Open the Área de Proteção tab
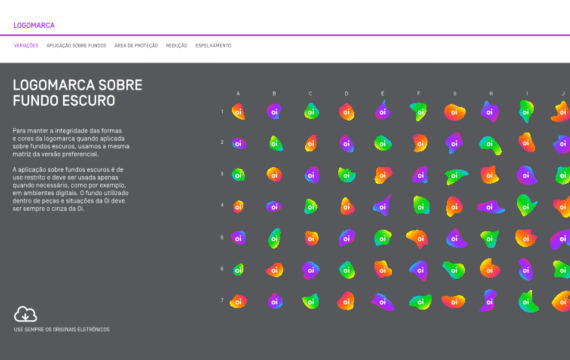The width and height of the screenshot is (570, 360). click(x=136, y=46)
